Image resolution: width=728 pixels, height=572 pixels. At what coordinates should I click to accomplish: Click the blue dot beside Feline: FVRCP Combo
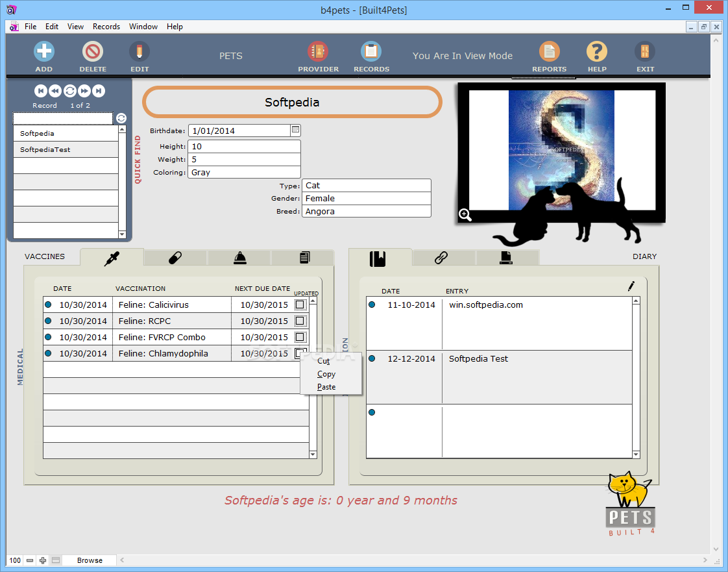tap(48, 337)
